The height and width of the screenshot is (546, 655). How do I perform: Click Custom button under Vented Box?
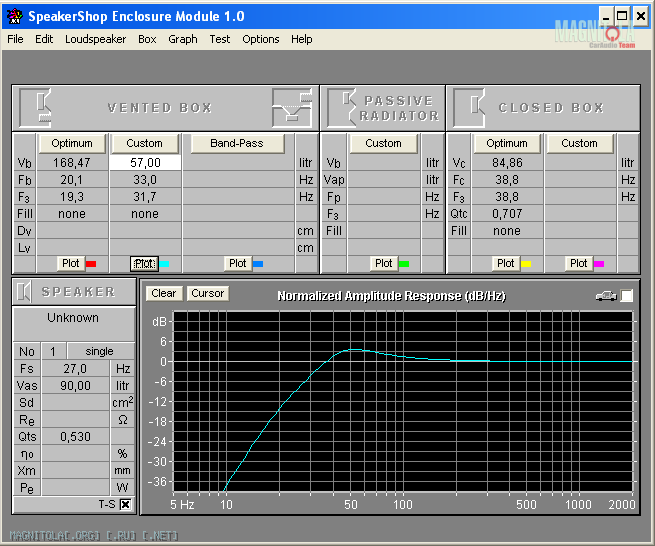(145, 143)
